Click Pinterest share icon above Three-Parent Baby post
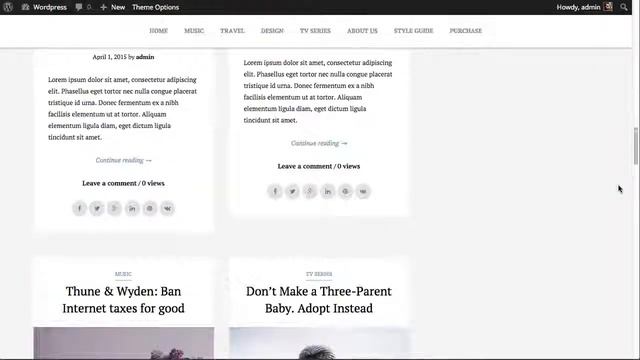 coord(345,191)
